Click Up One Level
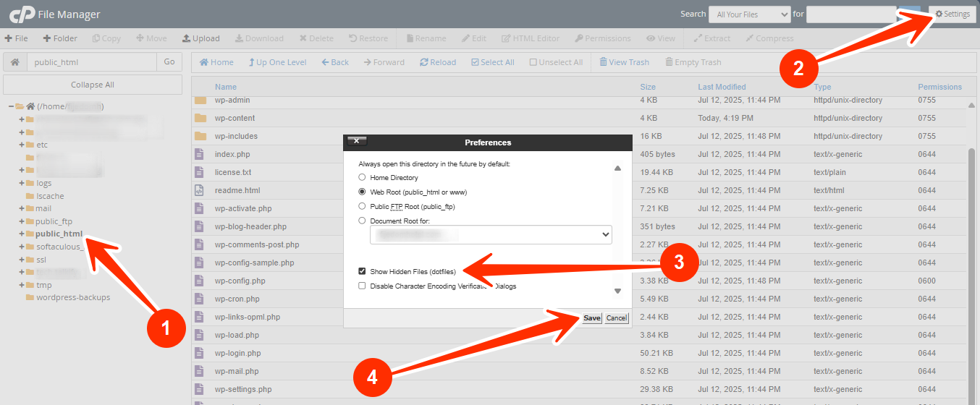Screen dimensions: 980x405 click(277, 62)
